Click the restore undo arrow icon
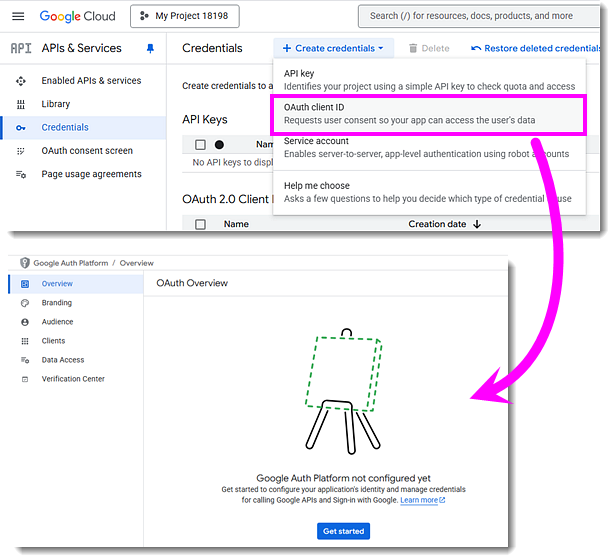The image size is (608, 556). tap(476, 48)
